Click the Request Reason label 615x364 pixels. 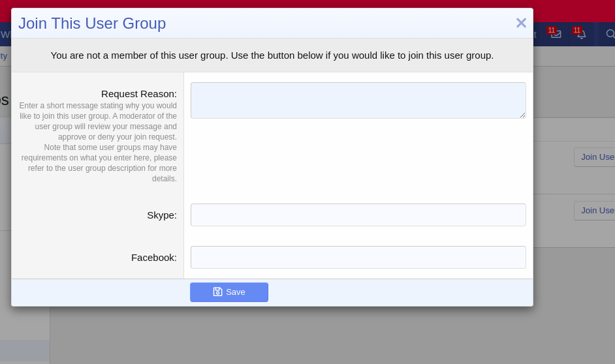click(138, 94)
